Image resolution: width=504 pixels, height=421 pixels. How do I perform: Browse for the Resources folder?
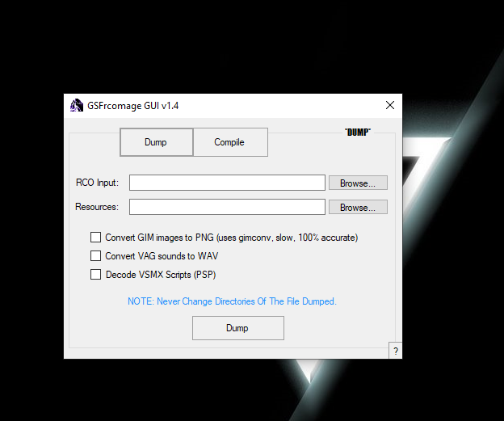coord(358,207)
